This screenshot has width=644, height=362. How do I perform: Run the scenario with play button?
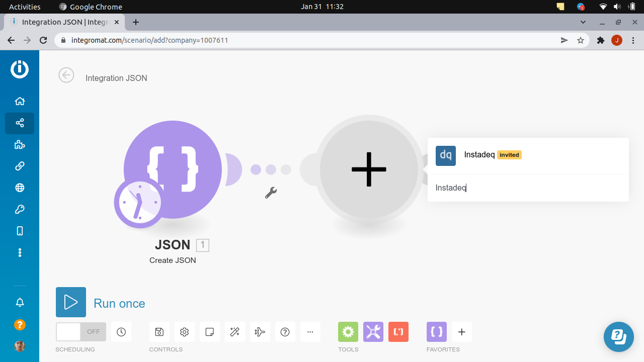click(x=71, y=302)
